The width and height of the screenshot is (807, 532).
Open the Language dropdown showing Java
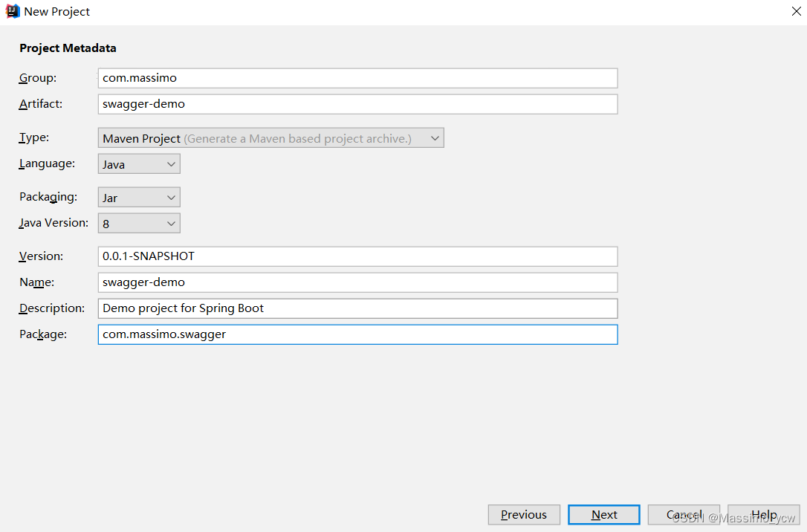coord(139,164)
